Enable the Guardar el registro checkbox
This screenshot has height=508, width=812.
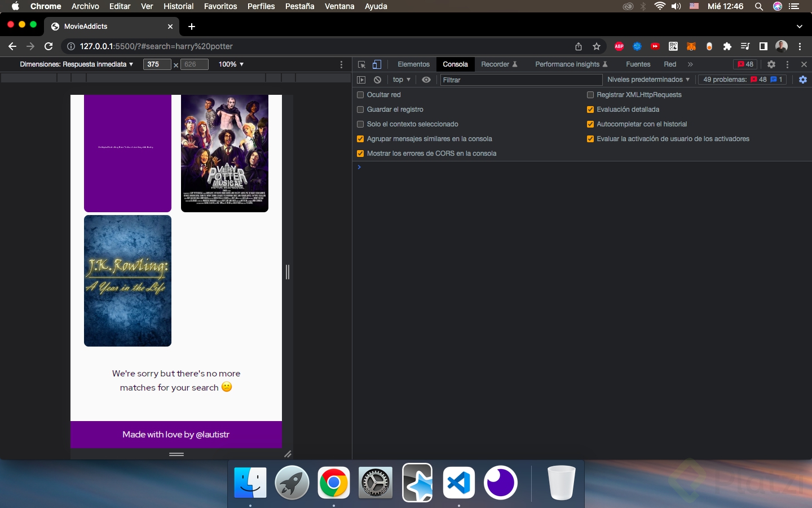coord(360,110)
